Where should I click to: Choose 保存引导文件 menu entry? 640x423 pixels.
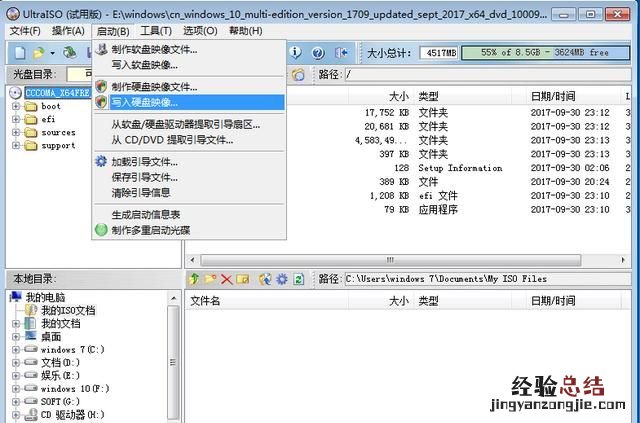(x=144, y=178)
